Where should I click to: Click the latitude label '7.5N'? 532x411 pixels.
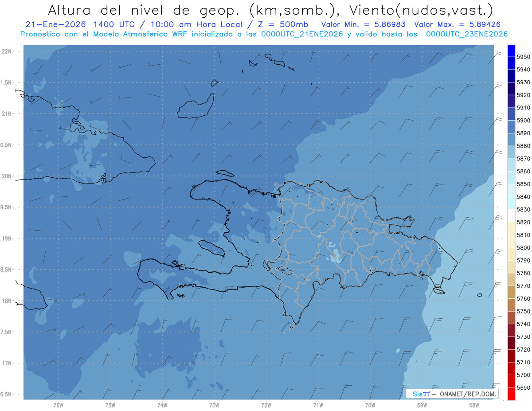point(6,332)
